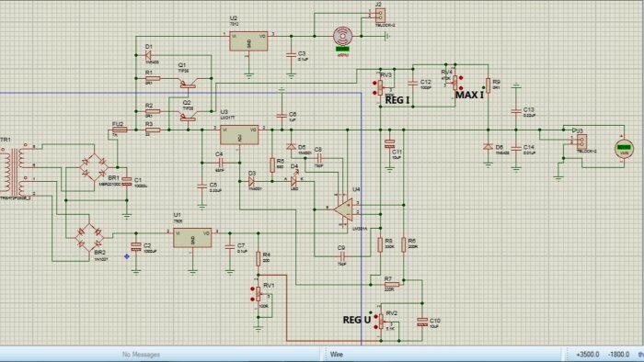Screen dimensions: 644x362
Task: Click the 'REG I' text label
Action: [x=397, y=99]
